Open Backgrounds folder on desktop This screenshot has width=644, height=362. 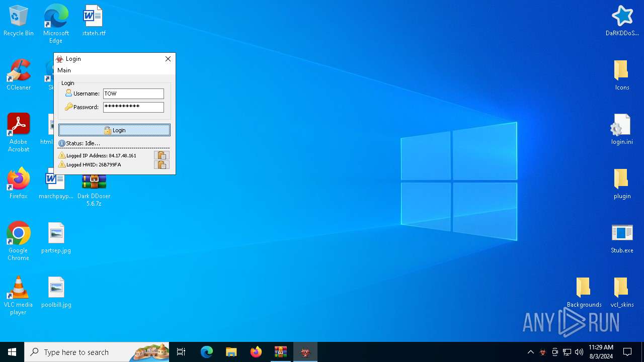[x=584, y=292]
